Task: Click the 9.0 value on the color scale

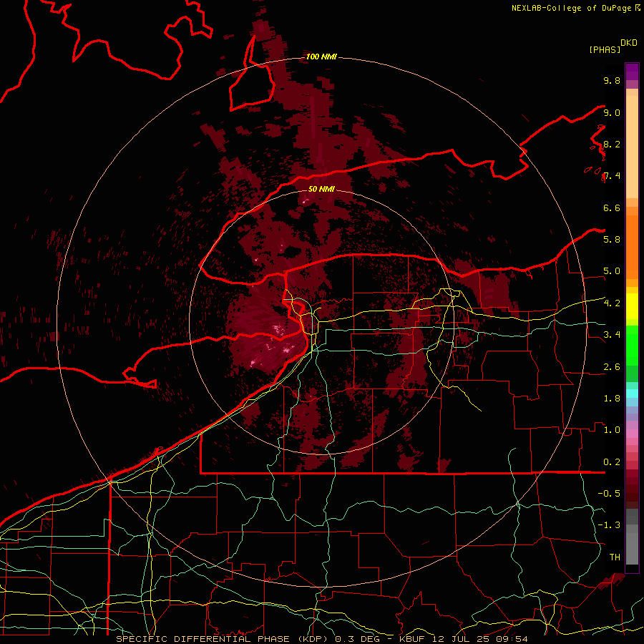Action: pyautogui.click(x=612, y=113)
